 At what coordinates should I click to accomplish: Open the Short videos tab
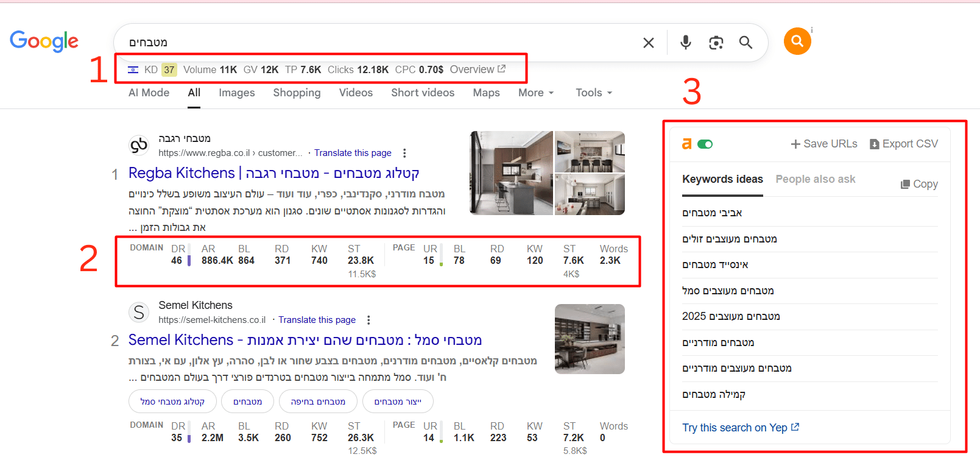tap(423, 93)
